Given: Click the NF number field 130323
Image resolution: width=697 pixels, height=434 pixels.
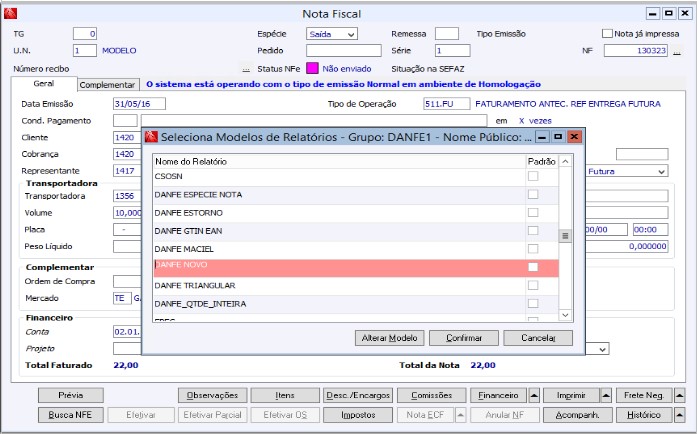Looking at the screenshot, I should [636, 51].
